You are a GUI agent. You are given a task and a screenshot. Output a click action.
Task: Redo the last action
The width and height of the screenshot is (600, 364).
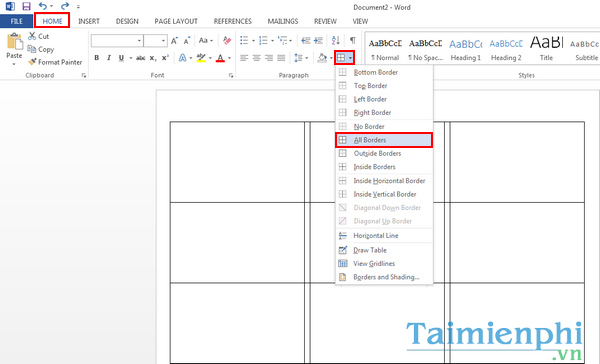click(65, 6)
